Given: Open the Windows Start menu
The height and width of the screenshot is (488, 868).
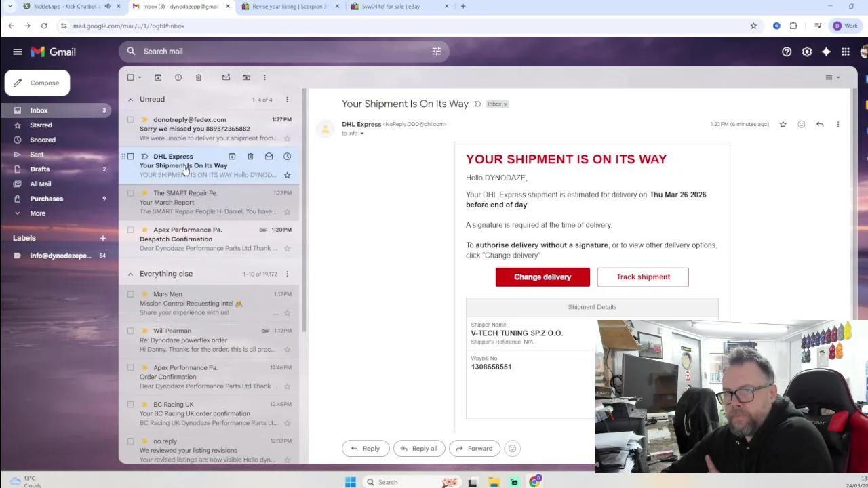Looking at the screenshot, I should click(351, 482).
